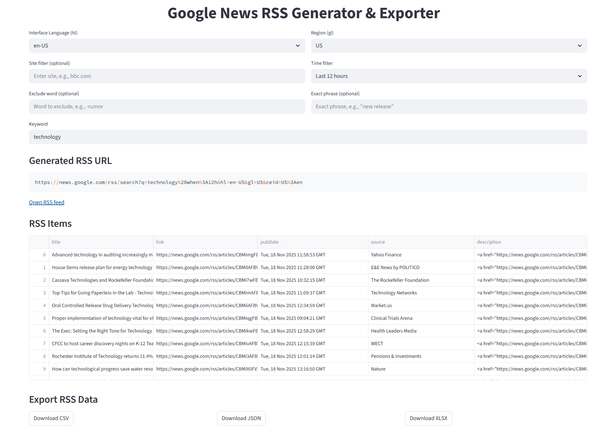Click the Keyword field containing technology

307,137
